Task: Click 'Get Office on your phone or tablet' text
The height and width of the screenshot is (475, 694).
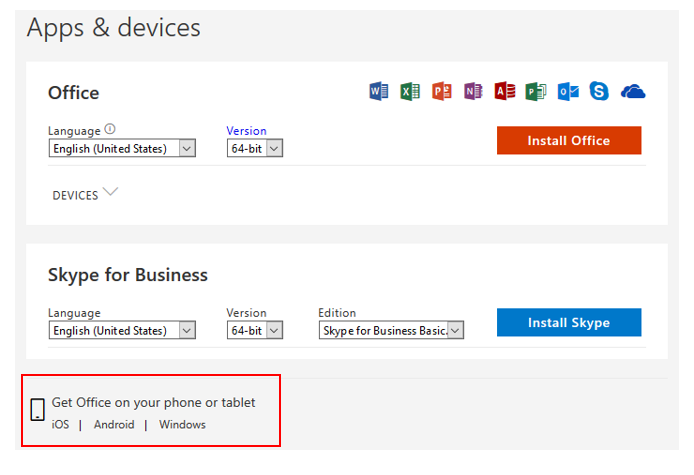Action: pyautogui.click(x=153, y=402)
